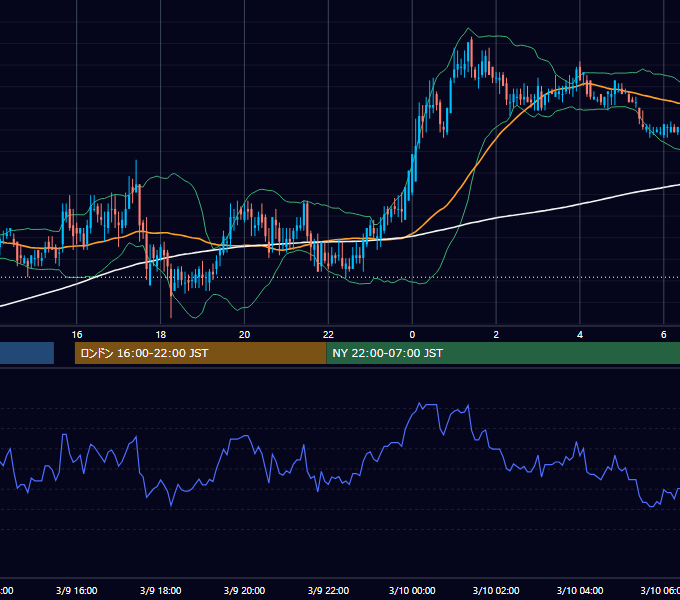The width and height of the screenshot is (680, 600).
Task: Click the 3/10 00:00 date label
Action: coord(412,590)
